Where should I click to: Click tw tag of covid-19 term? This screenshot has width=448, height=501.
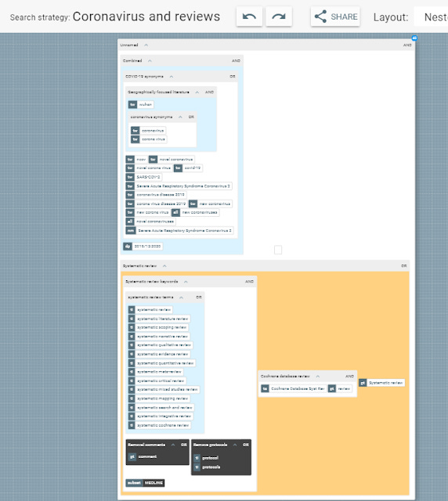pyautogui.click(x=178, y=168)
